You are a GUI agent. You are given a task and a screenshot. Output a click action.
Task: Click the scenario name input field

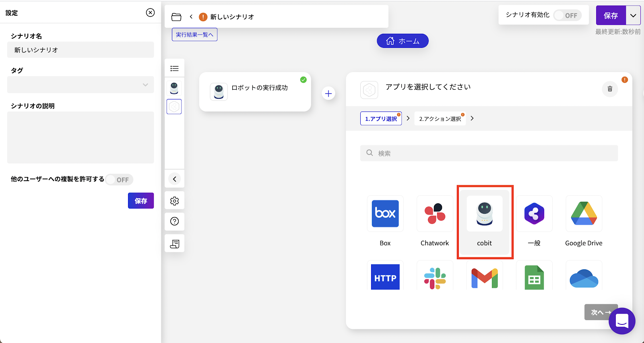[80, 50]
